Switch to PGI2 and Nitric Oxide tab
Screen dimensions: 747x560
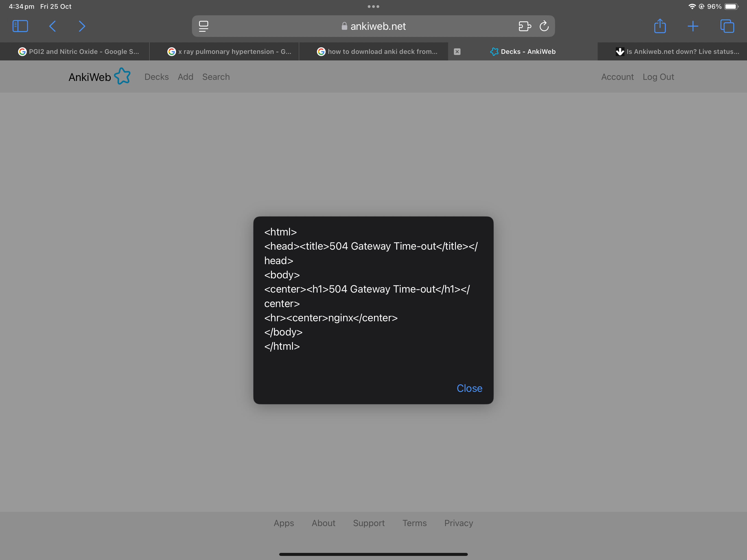click(78, 52)
